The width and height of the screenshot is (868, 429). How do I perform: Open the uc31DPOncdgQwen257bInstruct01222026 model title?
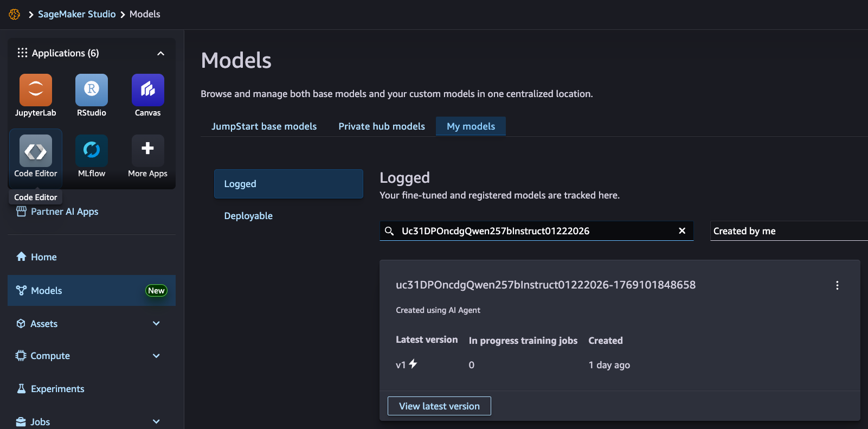point(545,285)
